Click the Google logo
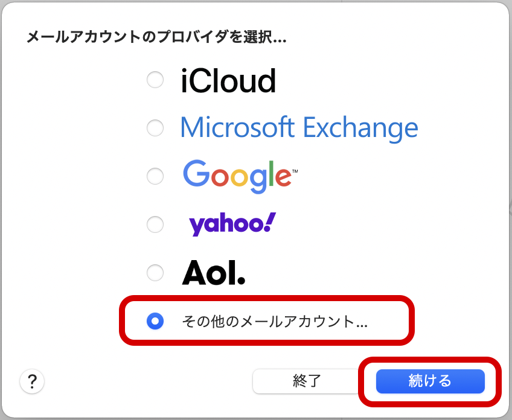Image resolution: width=512 pixels, height=420 pixels. tap(240, 176)
